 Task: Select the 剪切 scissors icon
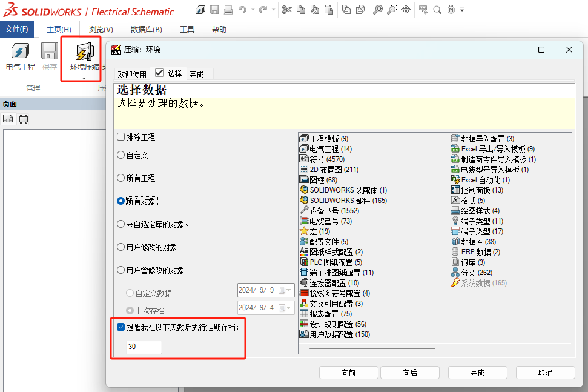coord(287,10)
